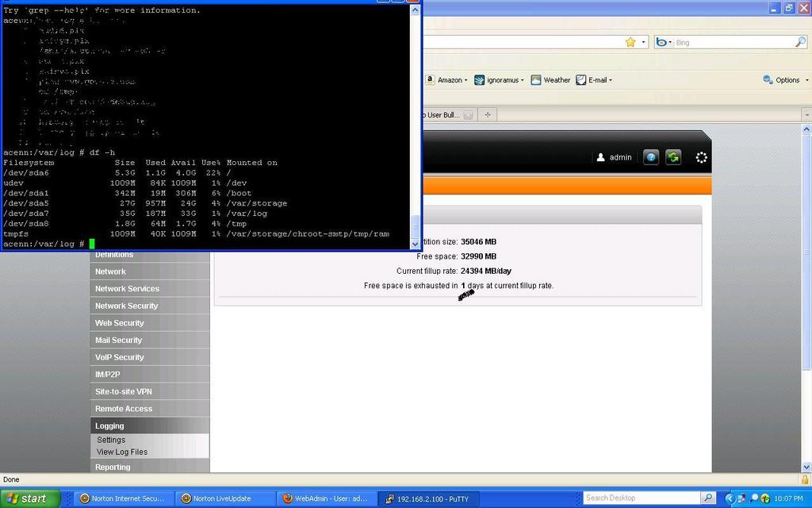
Task: Open Logging Settings submenu item
Action: tap(111, 440)
